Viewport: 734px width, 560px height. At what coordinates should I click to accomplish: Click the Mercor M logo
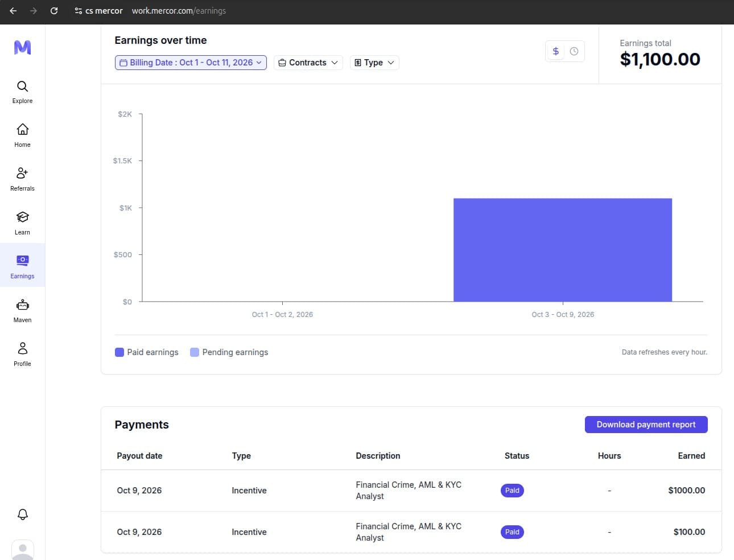tap(22, 47)
